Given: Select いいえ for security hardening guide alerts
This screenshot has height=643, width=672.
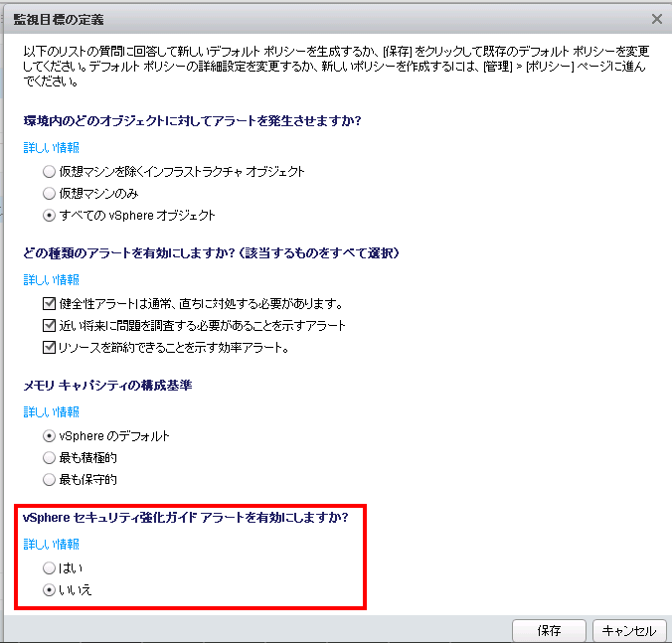Looking at the screenshot, I should (x=50, y=590).
